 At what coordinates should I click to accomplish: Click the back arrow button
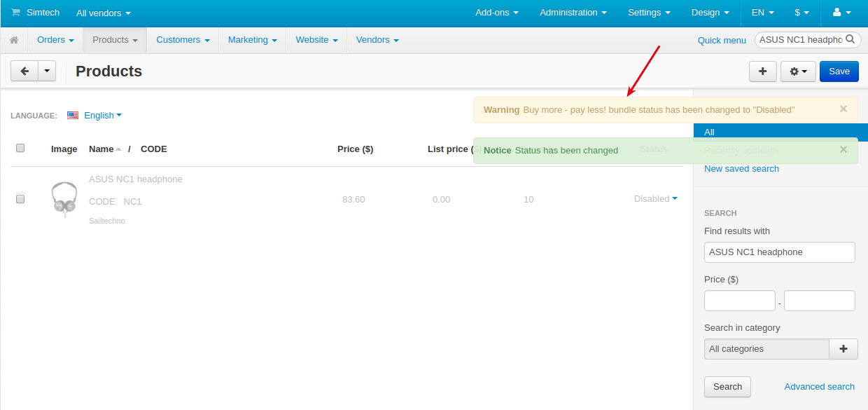[24, 71]
